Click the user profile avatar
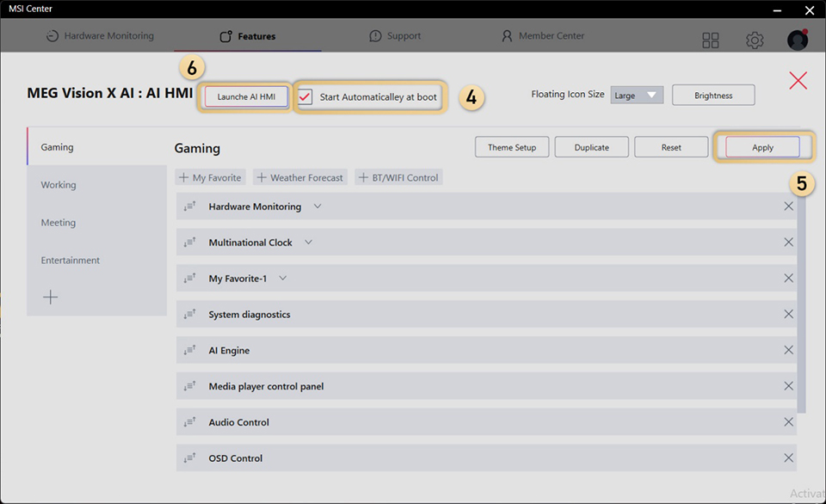Viewport: 826px width, 504px height. 797,40
